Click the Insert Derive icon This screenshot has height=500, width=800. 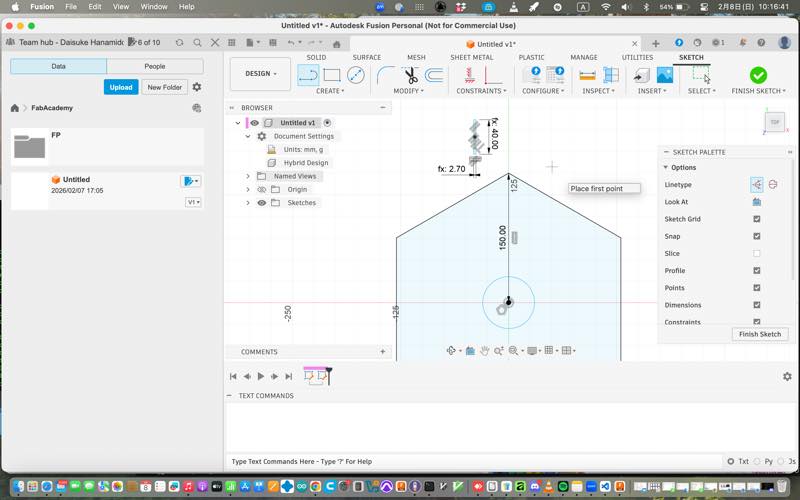coord(641,76)
